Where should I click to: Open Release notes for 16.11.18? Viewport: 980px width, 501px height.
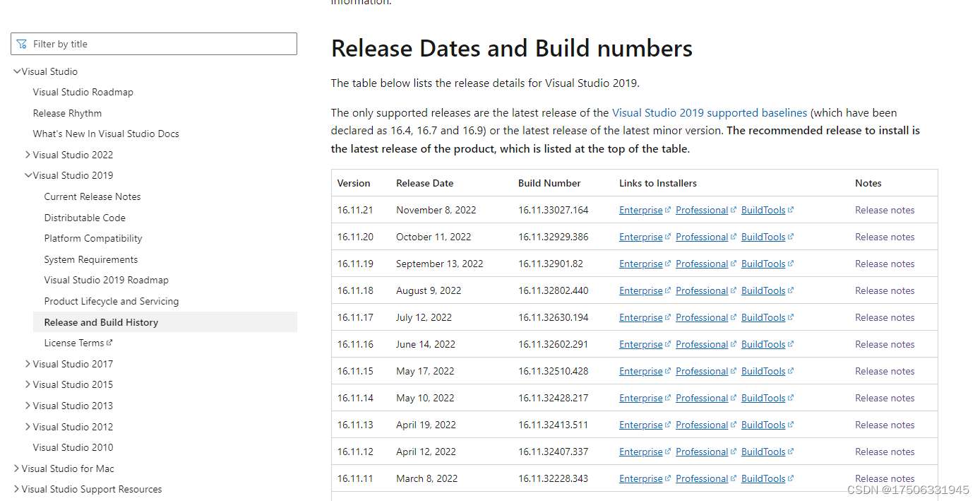[x=885, y=290]
